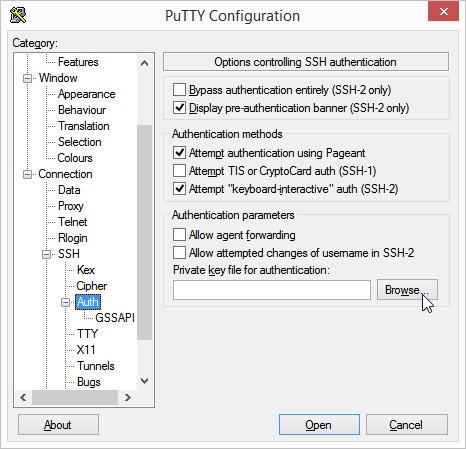This screenshot has width=466, height=449.
Task: Collapse the SSH tree node
Action: click(x=47, y=254)
